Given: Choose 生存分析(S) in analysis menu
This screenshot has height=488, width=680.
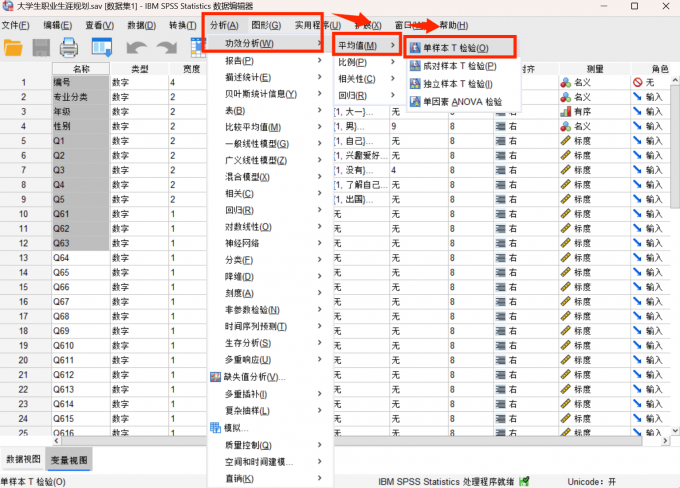Looking at the screenshot, I should tap(270, 343).
